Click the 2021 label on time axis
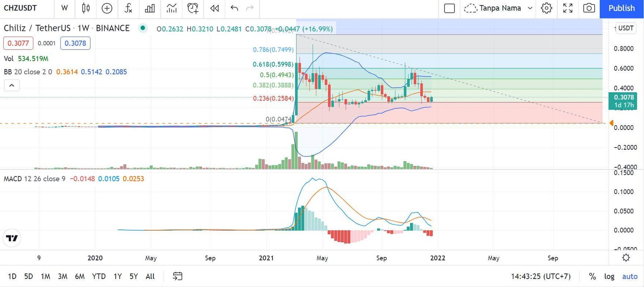 (266, 258)
